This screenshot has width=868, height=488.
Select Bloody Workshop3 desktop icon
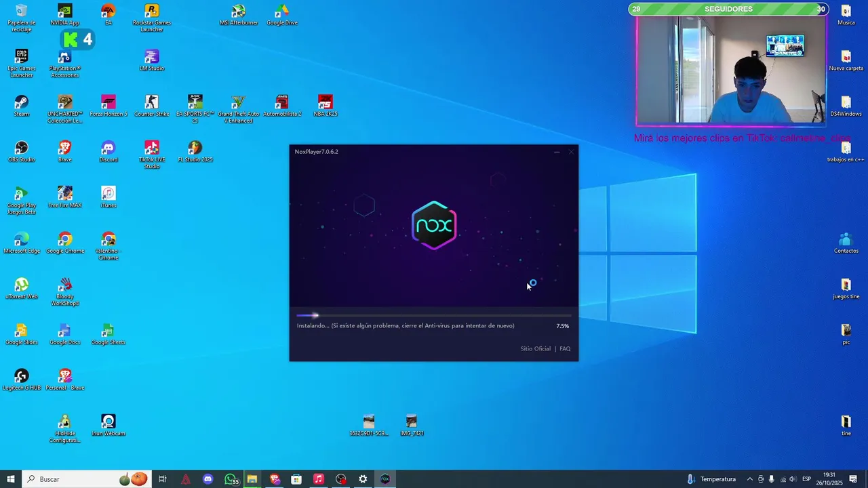pyautogui.click(x=65, y=291)
